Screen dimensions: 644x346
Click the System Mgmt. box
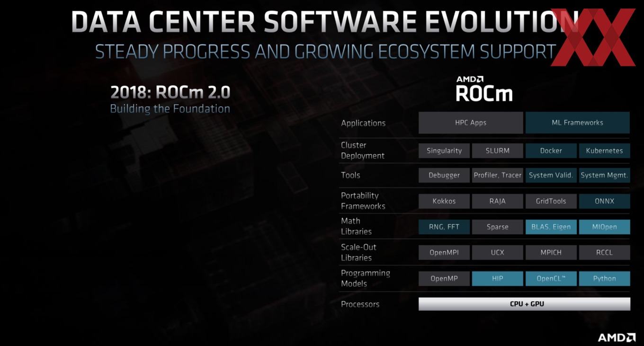tap(605, 175)
